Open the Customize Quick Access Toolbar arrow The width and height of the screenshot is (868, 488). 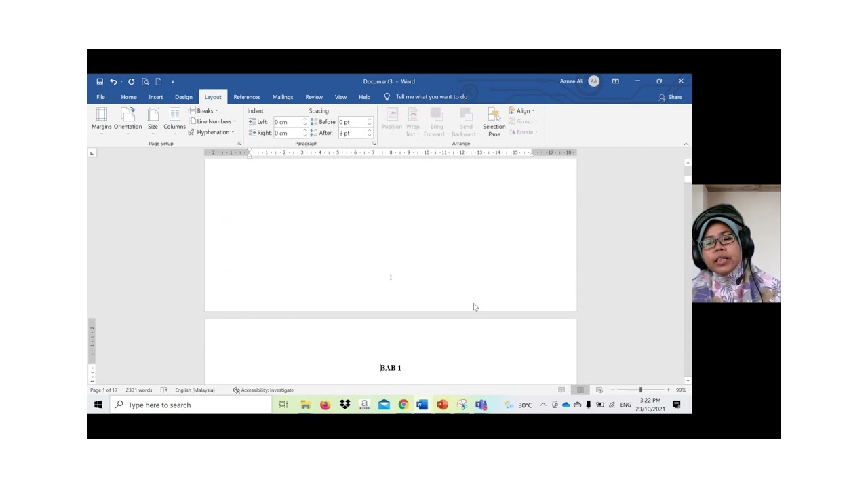pos(172,82)
